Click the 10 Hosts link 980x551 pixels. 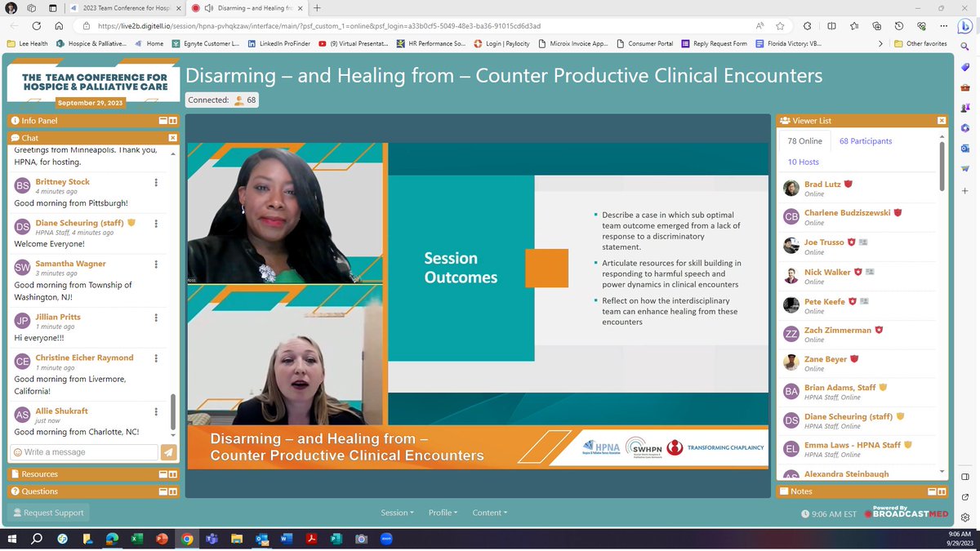(x=804, y=162)
